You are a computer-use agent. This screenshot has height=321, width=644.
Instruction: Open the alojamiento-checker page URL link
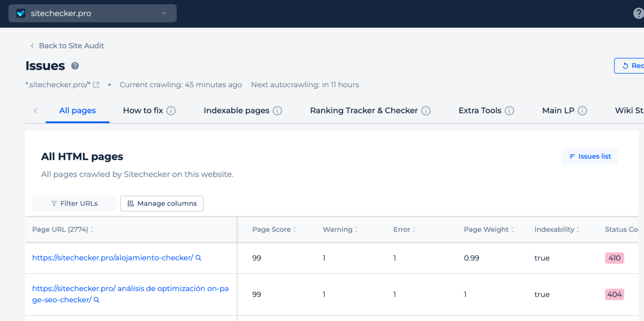[113, 258]
